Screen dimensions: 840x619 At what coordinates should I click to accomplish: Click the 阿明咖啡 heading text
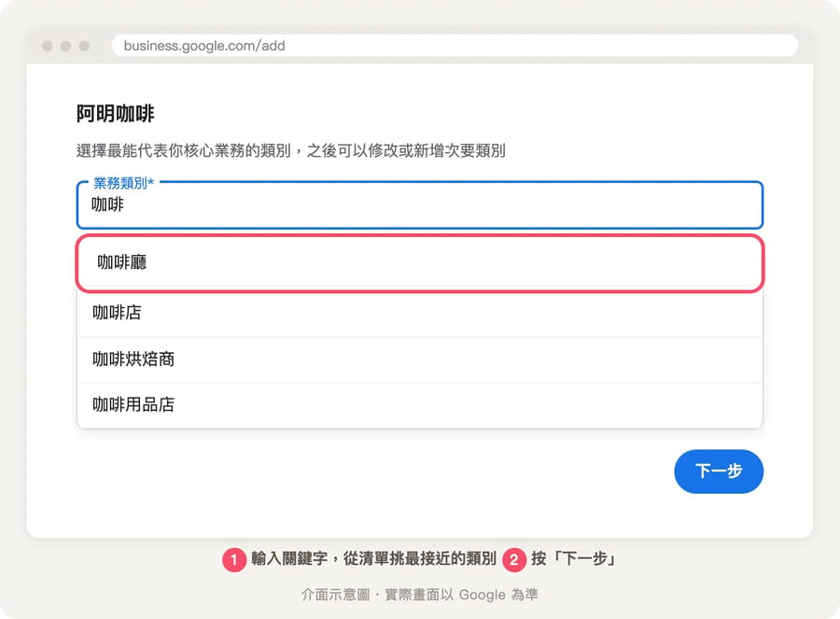coord(115,114)
